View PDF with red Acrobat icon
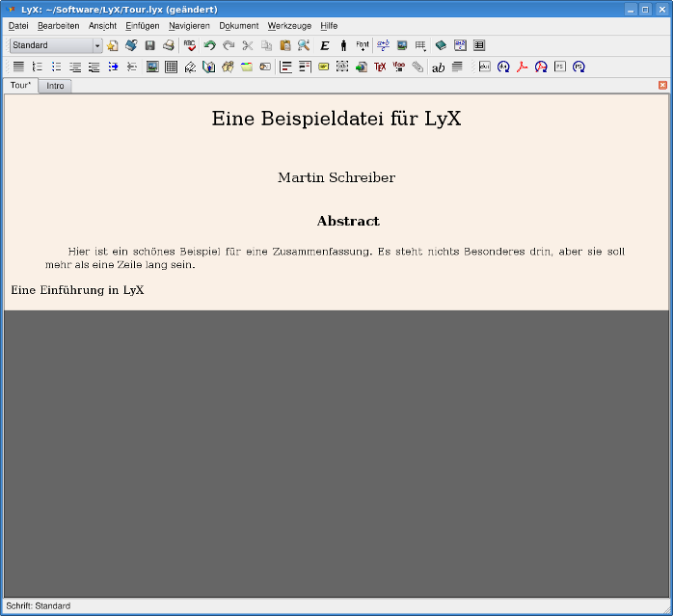Screen dimensions: 673x616 [x=523, y=67]
